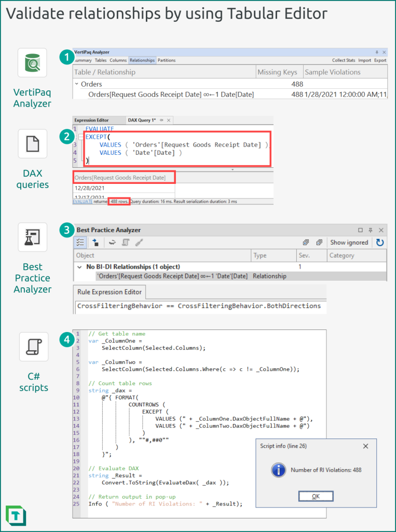Image resolution: width=396 pixels, height=532 pixels.
Task: Select the DAX Query 1 tab
Action: (x=142, y=120)
